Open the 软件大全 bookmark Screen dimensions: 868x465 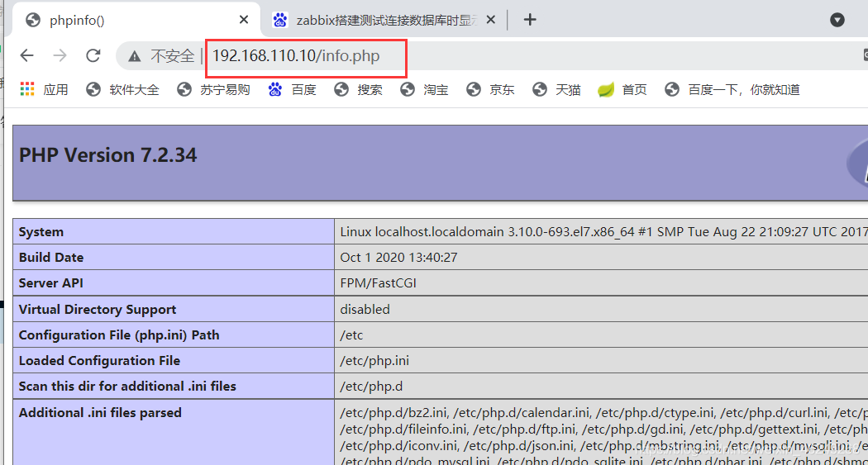click(x=122, y=89)
